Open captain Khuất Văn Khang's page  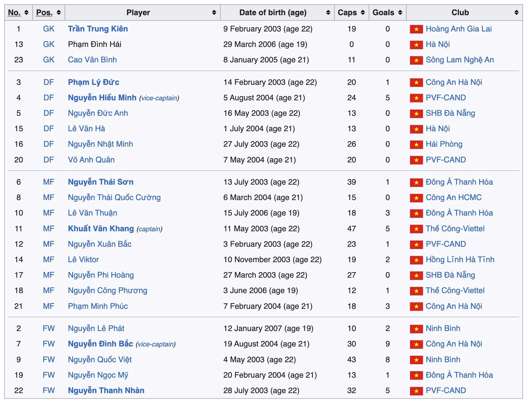(101, 228)
